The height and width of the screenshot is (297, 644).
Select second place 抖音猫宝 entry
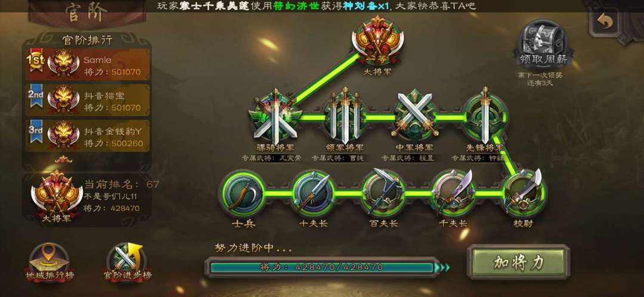pyautogui.click(x=88, y=100)
